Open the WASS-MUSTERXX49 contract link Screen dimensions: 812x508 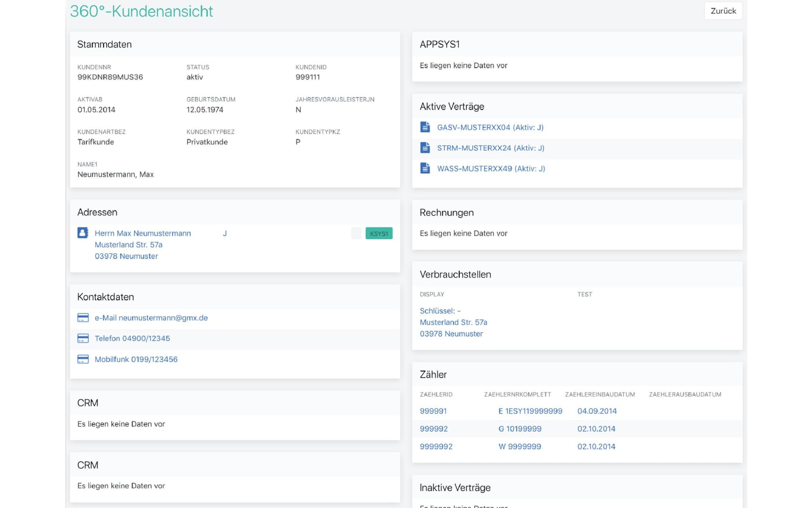pyautogui.click(x=491, y=168)
